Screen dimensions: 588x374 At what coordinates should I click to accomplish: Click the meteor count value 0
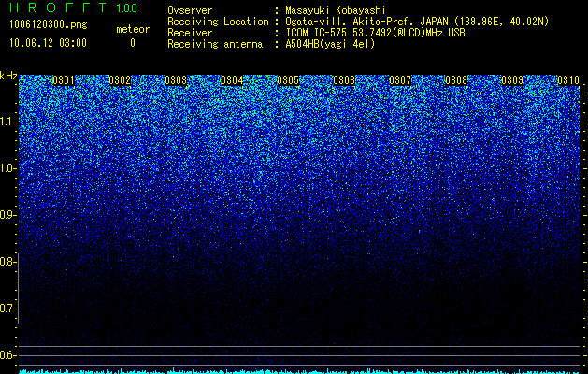coord(133,43)
